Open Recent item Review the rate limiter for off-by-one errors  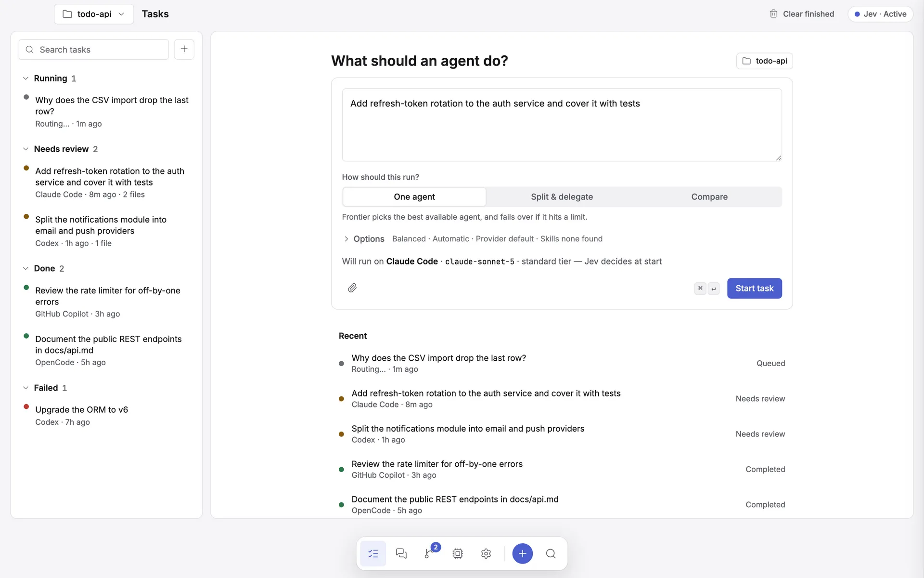[562, 469]
